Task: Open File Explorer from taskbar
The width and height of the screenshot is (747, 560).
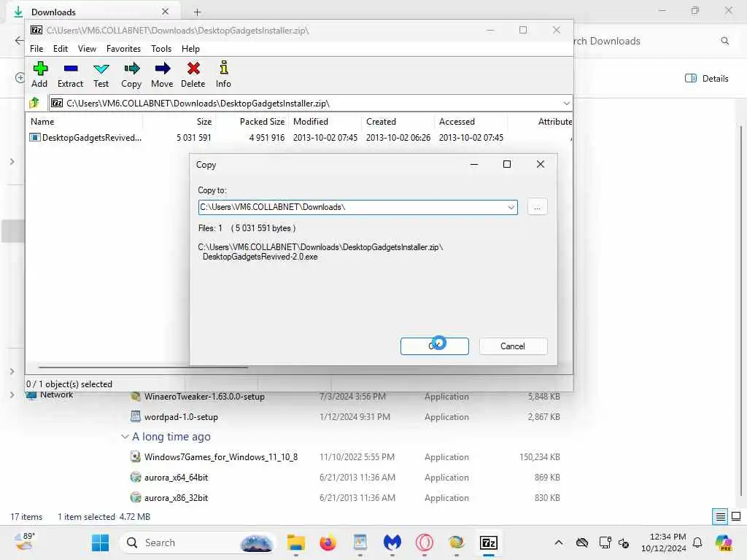Action: point(296,542)
